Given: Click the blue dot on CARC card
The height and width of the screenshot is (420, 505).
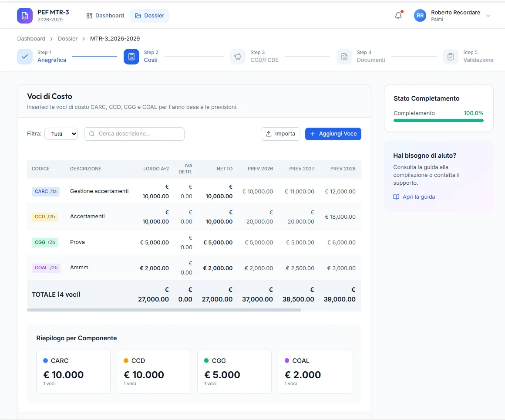Looking at the screenshot, I should [45, 361].
